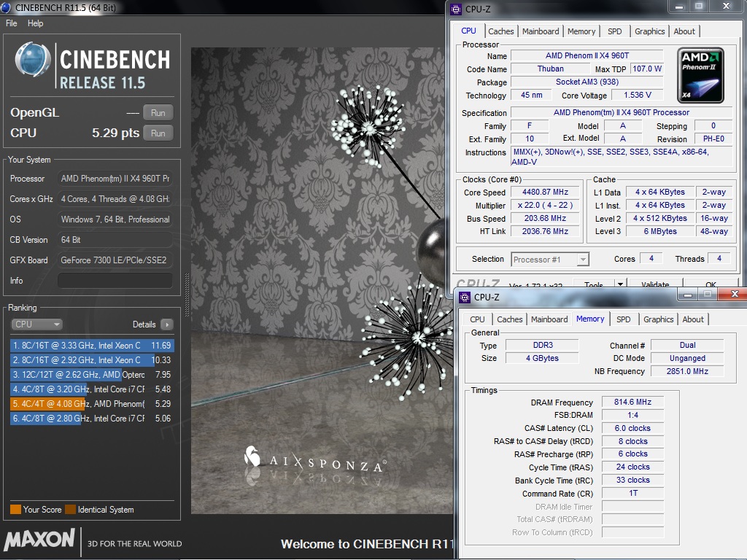Switch to Mainboard tab in upper CPU-Z window
747x560 pixels.
(541, 31)
